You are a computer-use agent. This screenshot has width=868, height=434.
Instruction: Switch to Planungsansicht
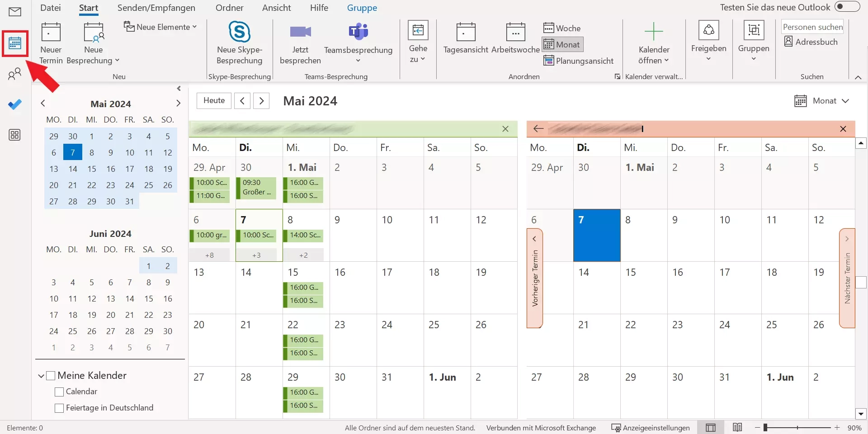point(578,61)
